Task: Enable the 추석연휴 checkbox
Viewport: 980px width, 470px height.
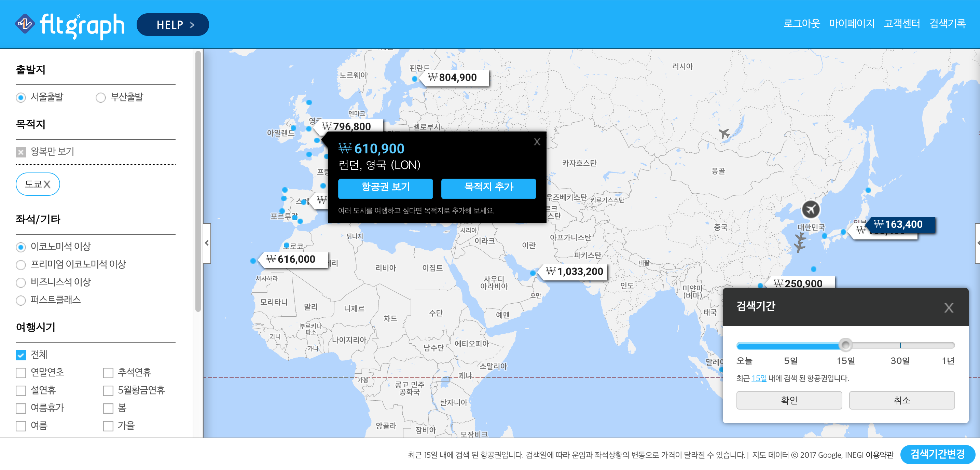Action: coord(108,373)
